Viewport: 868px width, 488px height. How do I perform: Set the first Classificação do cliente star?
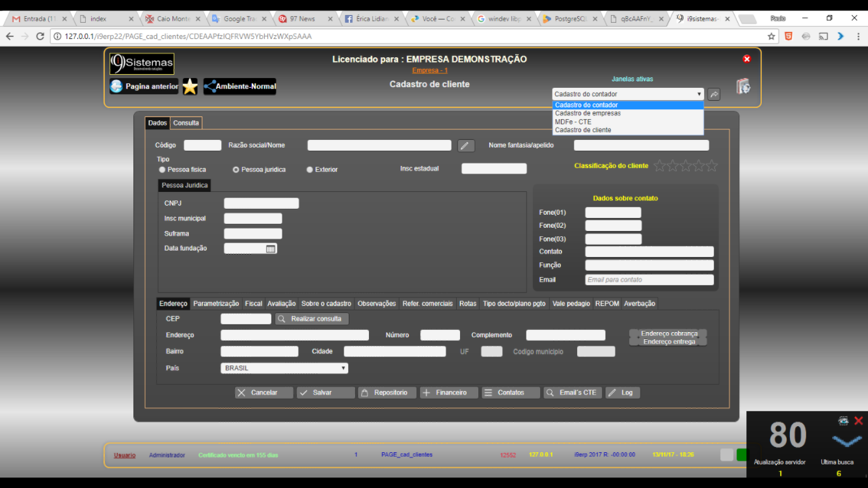(660, 166)
